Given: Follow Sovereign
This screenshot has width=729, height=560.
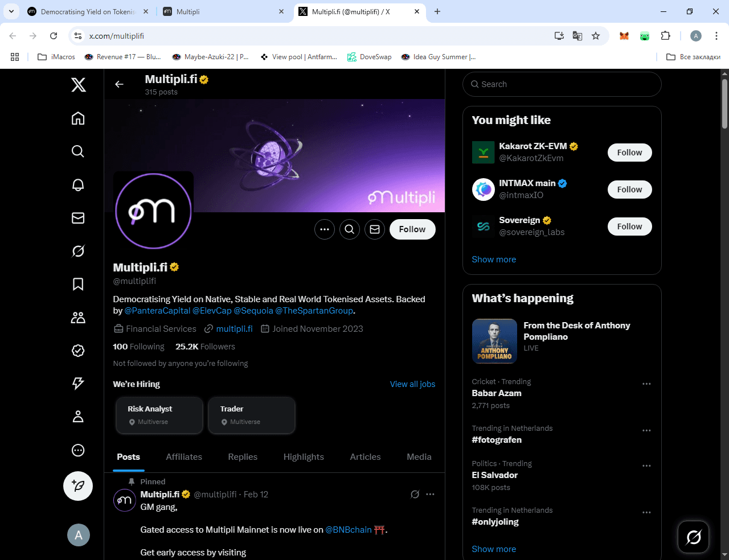Looking at the screenshot, I should click(629, 227).
